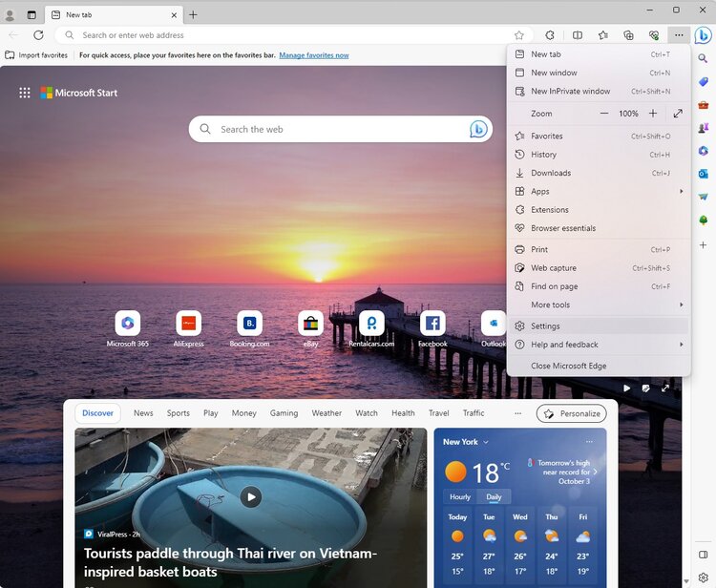Open Collections icon in toolbar
Screen dimensions: 716x588
point(629,35)
